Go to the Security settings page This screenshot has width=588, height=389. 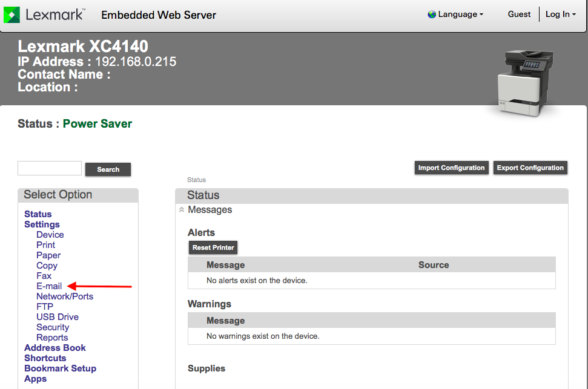53,327
